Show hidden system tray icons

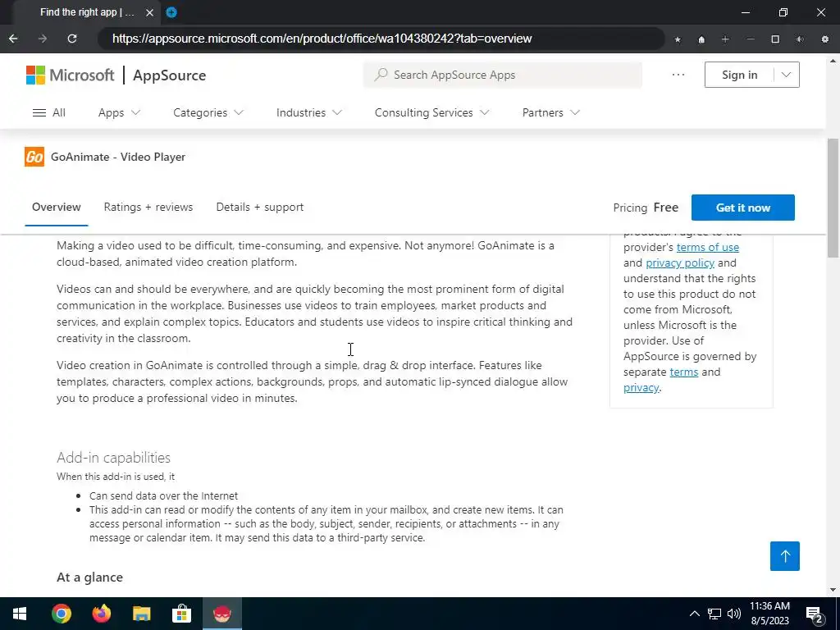coord(694,614)
